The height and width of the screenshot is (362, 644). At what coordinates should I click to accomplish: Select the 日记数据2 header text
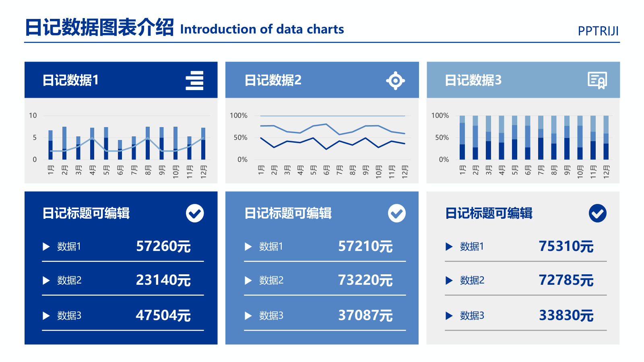[273, 80]
